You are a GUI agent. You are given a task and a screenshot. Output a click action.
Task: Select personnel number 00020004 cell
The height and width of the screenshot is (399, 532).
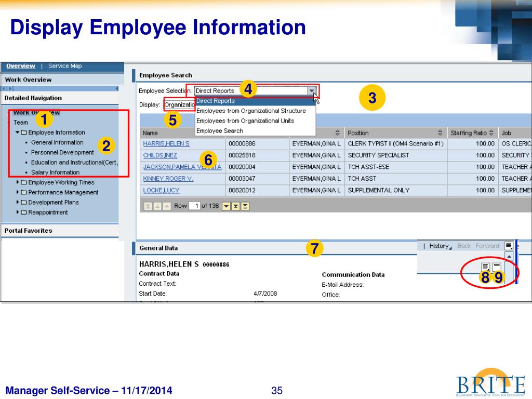(257, 167)
